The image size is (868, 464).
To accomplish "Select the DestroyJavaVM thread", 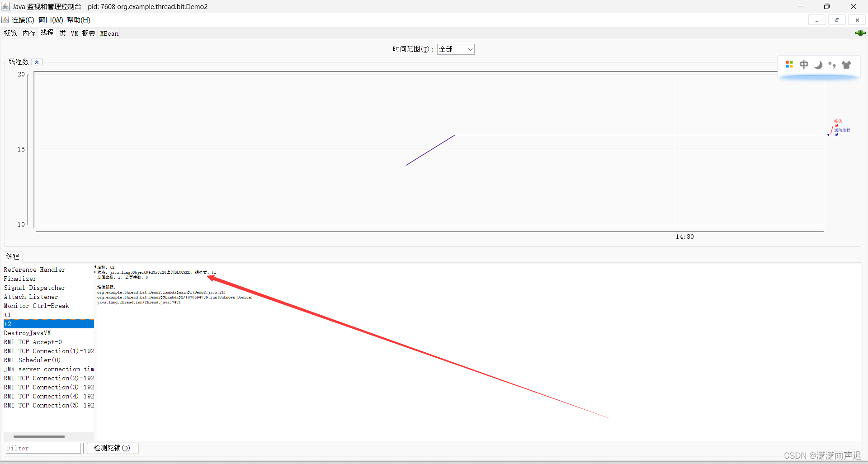I will click(x=49, y=333).
